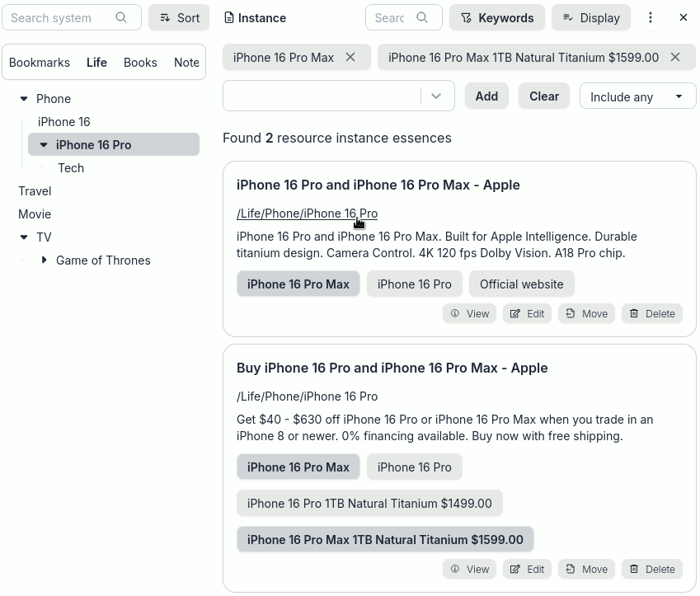Switch to the Note tab

coord(186,62)
